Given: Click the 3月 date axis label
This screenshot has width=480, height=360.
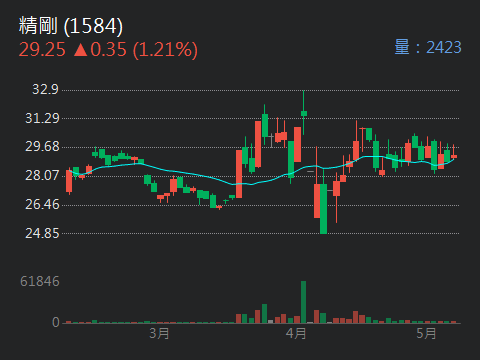Looking at the screenshot, I should click(x=159, y=333).
